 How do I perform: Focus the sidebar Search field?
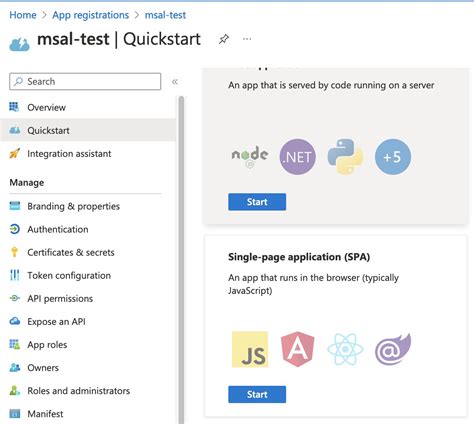(85, 81)
